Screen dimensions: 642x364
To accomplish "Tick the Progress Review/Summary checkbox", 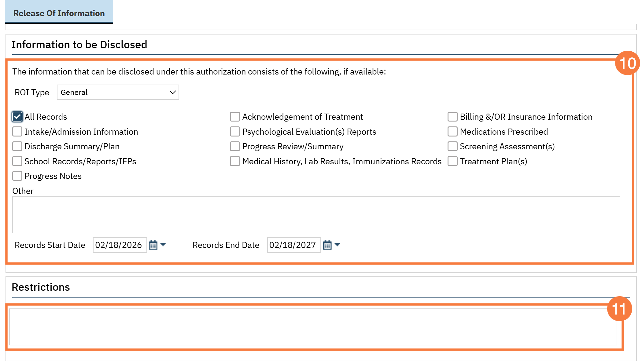I will (235, 146).
